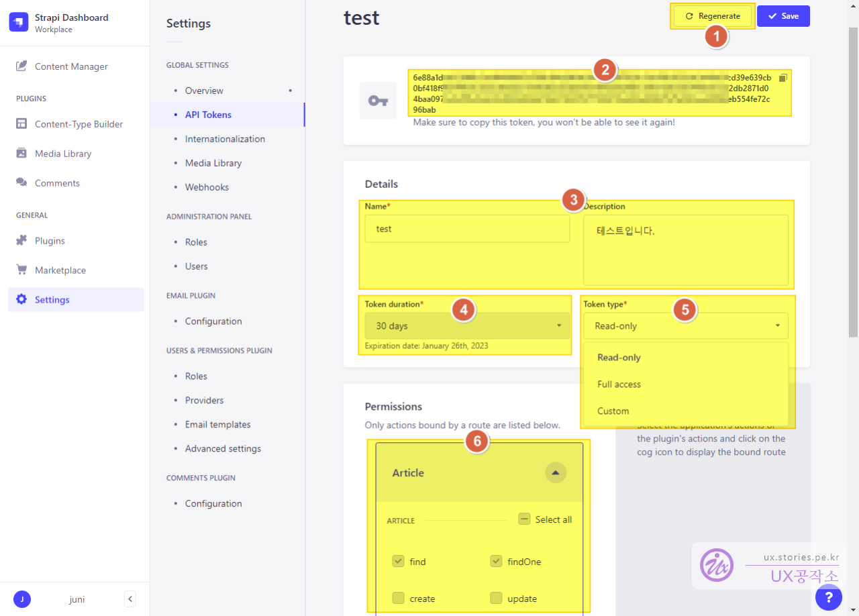Collapse the left navigation sidebar
Viewport: 859px width, 616px height.
pos(130,599)
